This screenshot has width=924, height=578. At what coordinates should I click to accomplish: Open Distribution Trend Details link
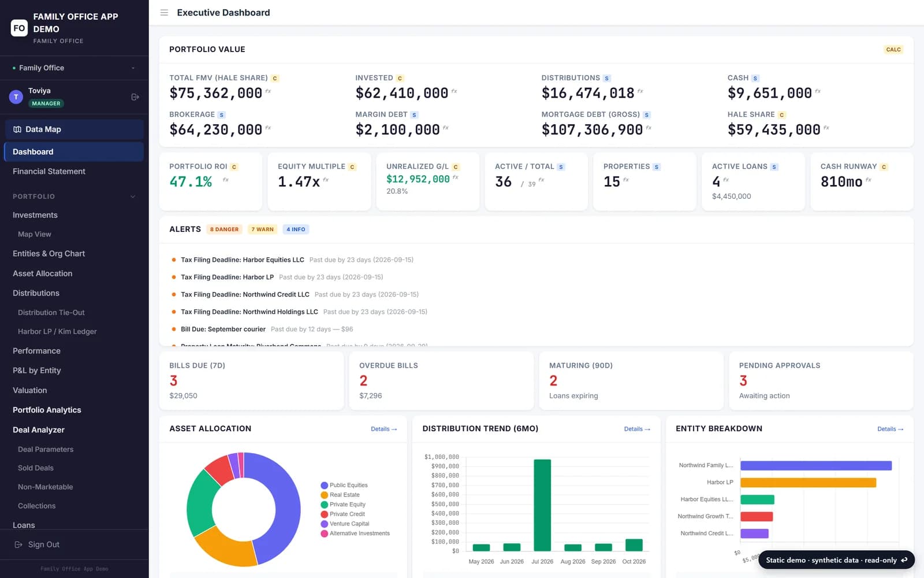coord(637,429)
